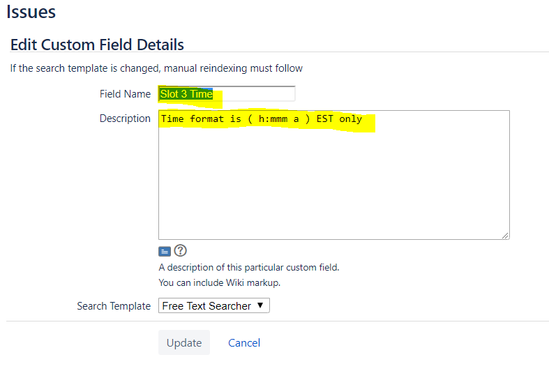Click the textarea resize grip corner
This screenshot has height=380, width=549.
pos(505,236)
